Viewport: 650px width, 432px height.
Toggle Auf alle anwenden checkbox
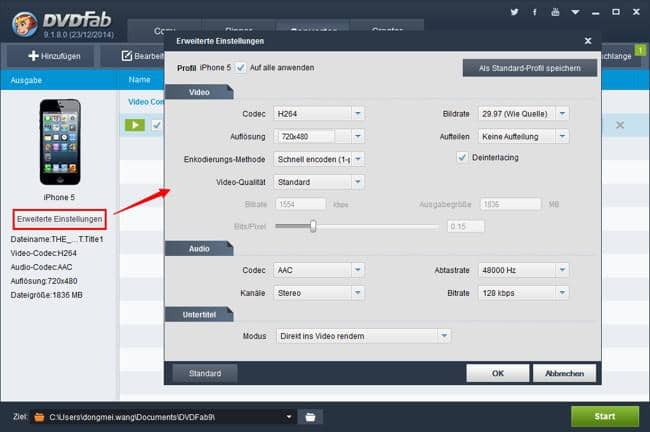click(x=240, y=68)
